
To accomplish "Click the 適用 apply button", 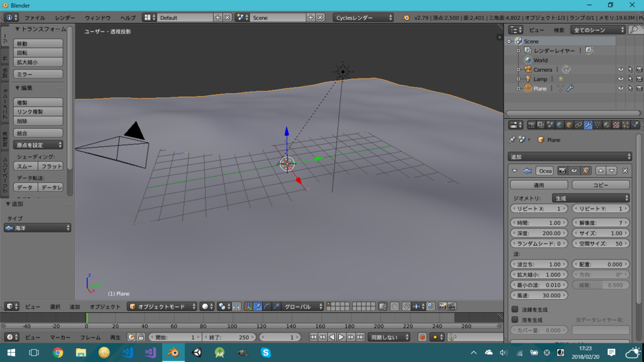I will pyautogui.click(x=539, y=185).
